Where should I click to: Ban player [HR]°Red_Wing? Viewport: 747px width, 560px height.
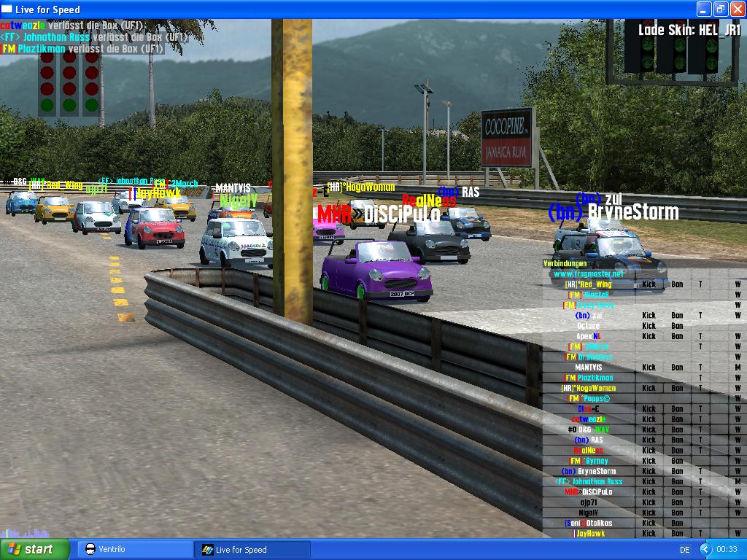677,284
